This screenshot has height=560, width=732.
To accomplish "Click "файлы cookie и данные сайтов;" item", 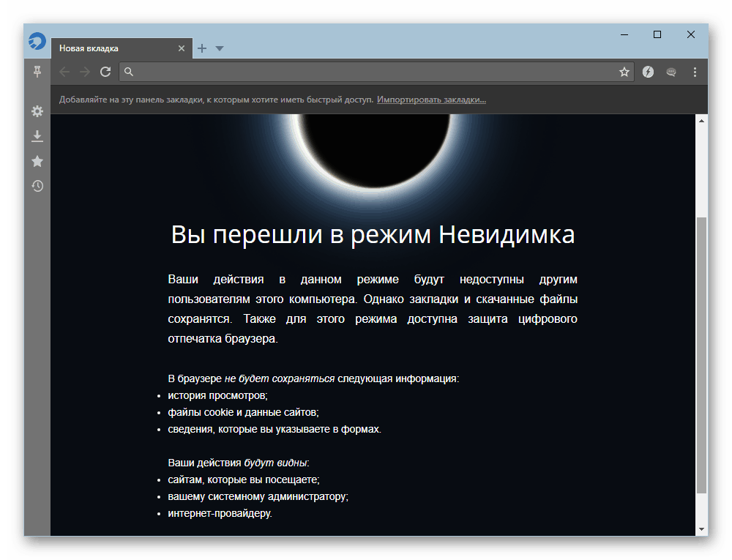I will [243, 413].
